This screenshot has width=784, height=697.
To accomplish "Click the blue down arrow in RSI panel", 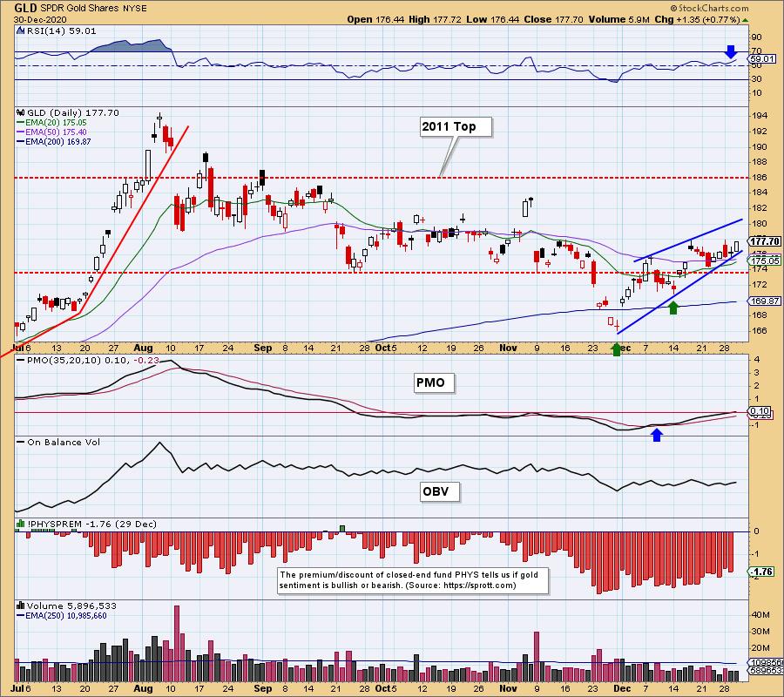I will click(731, 51).
